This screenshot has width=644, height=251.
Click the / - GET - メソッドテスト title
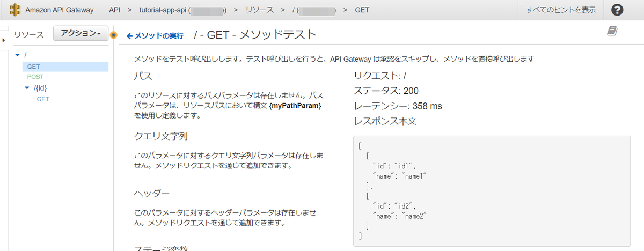[x=255, y=35]
